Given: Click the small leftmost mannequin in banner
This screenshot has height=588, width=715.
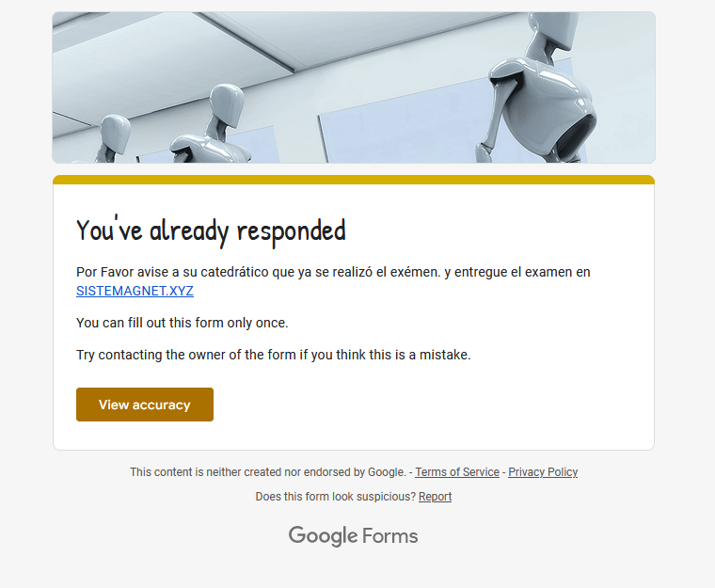Looking at the screenshot, I should tap(113, 139).
